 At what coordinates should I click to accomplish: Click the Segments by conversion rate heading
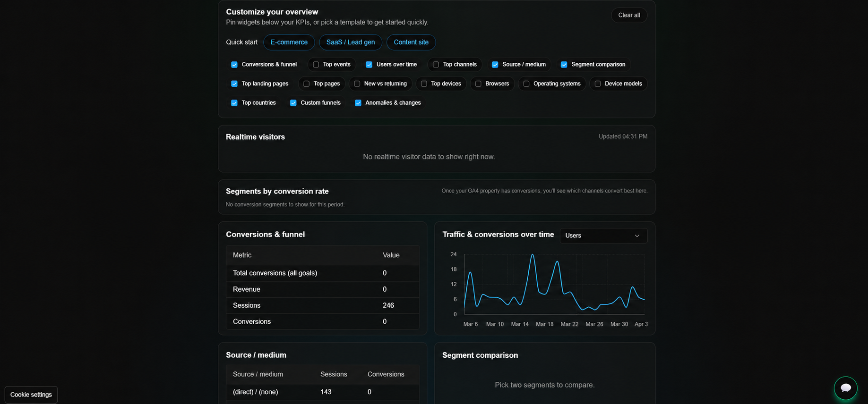(x=277, y=191)
